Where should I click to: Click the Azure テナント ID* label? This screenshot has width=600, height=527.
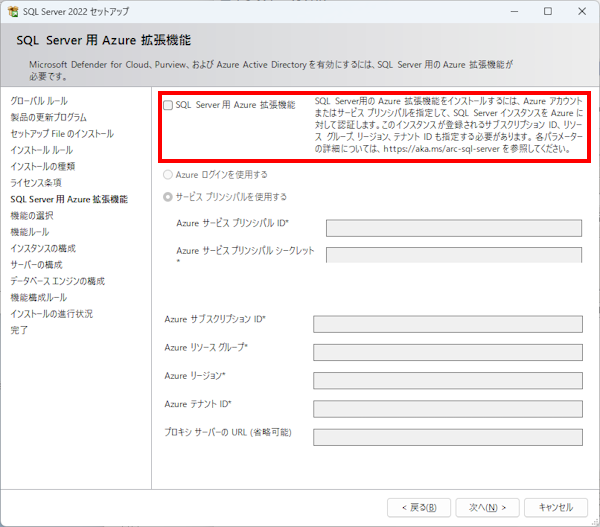pyautogui.click(x=198, y=404)
